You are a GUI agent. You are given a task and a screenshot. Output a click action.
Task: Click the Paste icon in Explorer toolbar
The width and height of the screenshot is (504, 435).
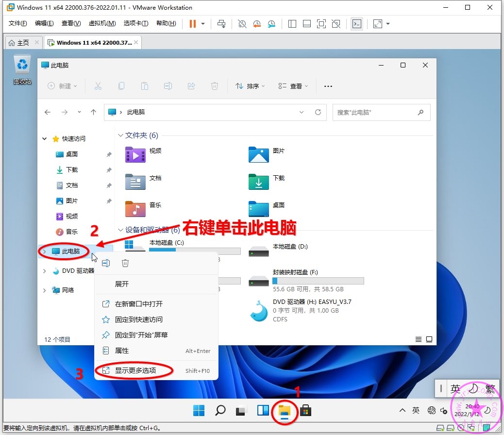click(145, 86)
